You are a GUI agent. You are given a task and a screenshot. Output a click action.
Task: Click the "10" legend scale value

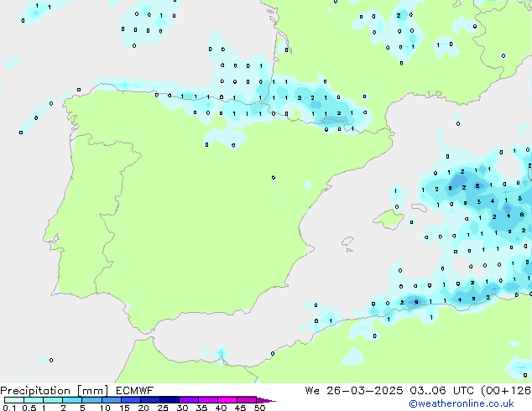coord(105,408)
